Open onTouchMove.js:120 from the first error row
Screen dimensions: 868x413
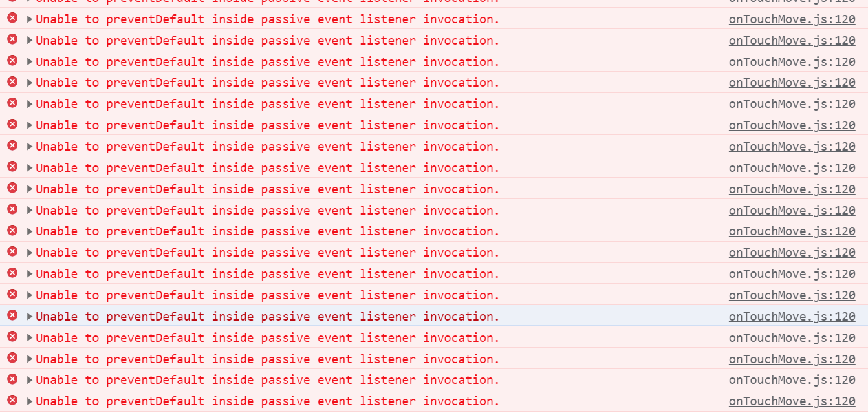click(x=792, y=19)
